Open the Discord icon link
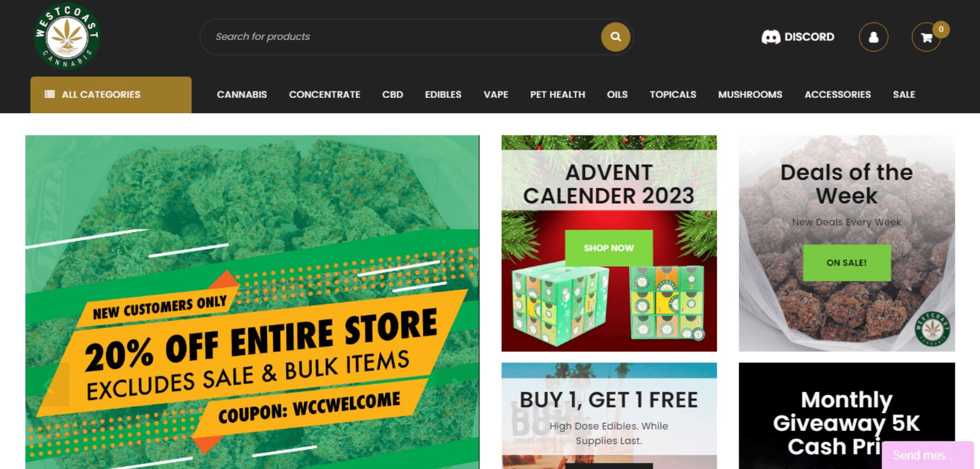The width and height of the screenshot is (980, 469). 770,37
